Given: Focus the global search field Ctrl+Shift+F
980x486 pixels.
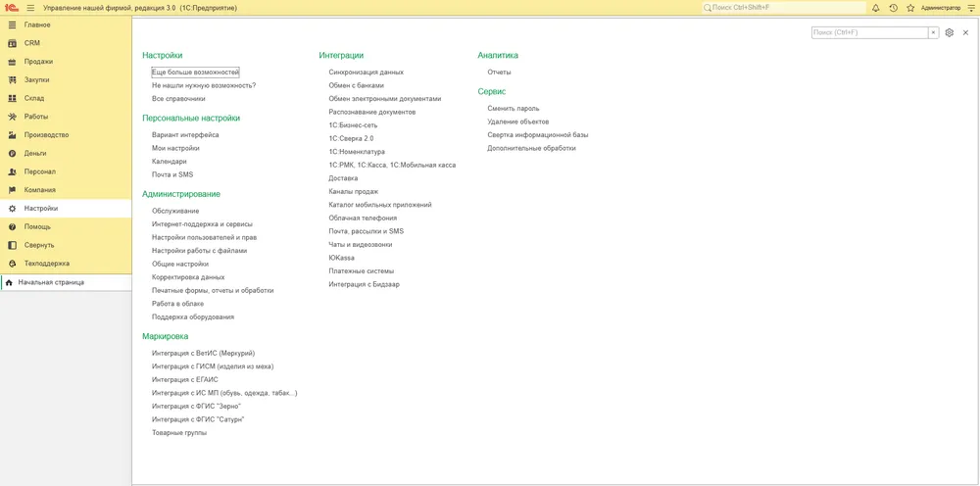Looking at the screenshot, I should coord(784,8).
